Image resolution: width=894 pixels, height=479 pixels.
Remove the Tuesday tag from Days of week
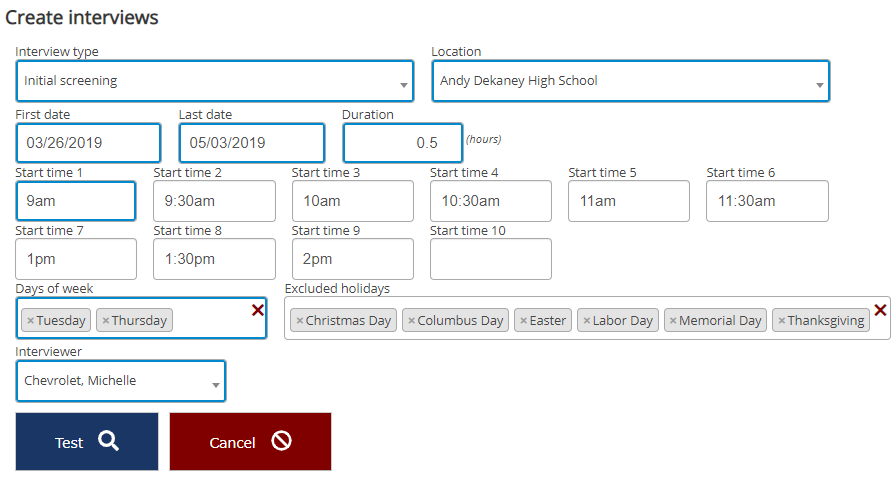(30, 321)
